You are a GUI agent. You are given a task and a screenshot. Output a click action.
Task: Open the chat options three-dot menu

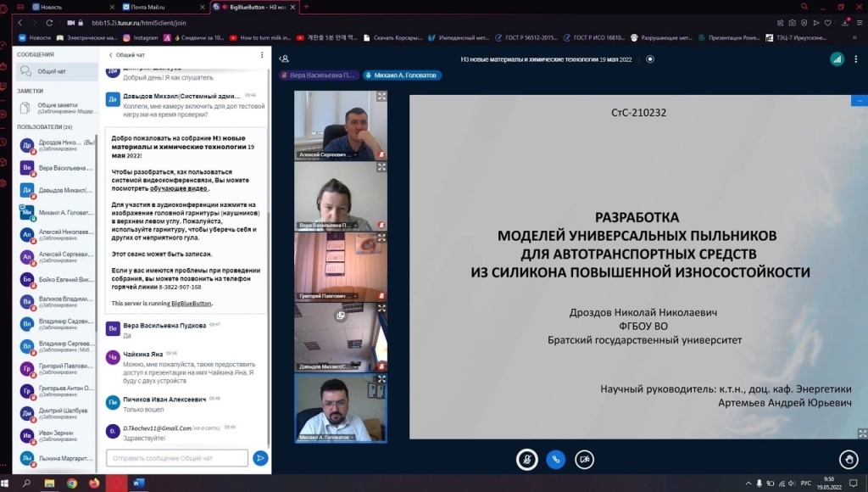(262, 55)
